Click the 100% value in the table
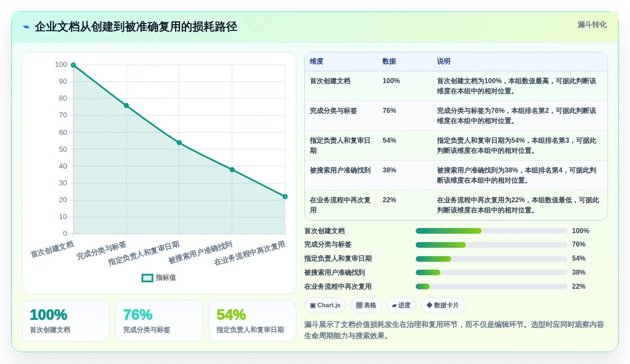Viewport: 630px width, 364px height. (391, 81)
